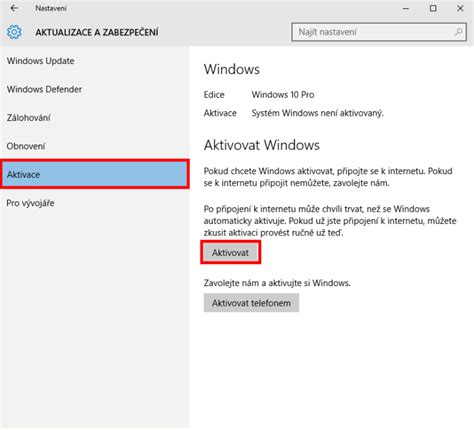
Task: Click 'Zavolejte nám a aktivujte si Windows.' text
Action: (x=277, y=283)
